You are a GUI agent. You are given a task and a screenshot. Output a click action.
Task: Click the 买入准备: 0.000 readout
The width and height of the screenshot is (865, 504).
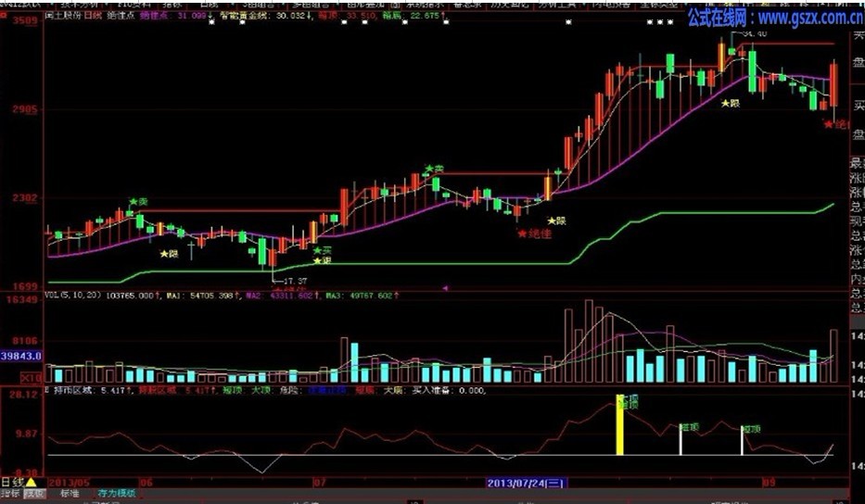point(449,390)
